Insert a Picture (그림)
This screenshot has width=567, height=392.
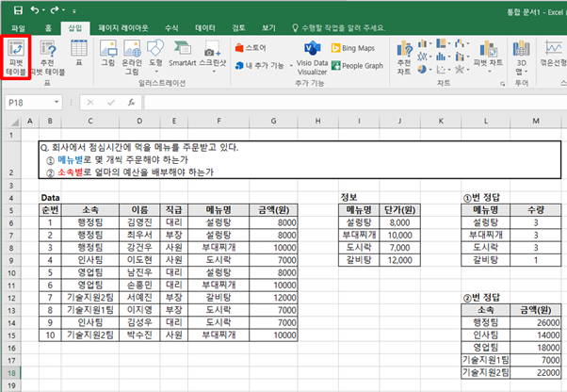point(107,53)
